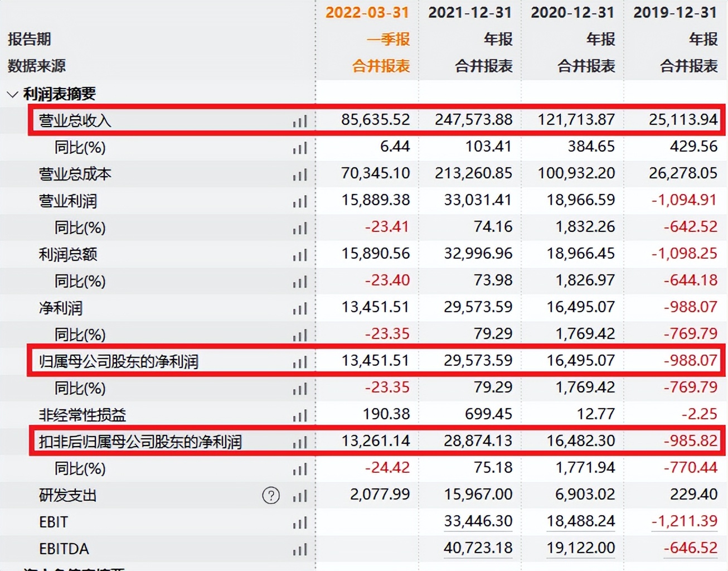Open the chart icon for 研发支出

[300, 496]
